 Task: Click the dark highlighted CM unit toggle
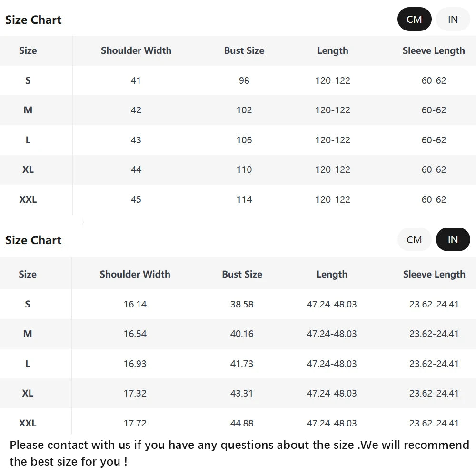point(414,20)
